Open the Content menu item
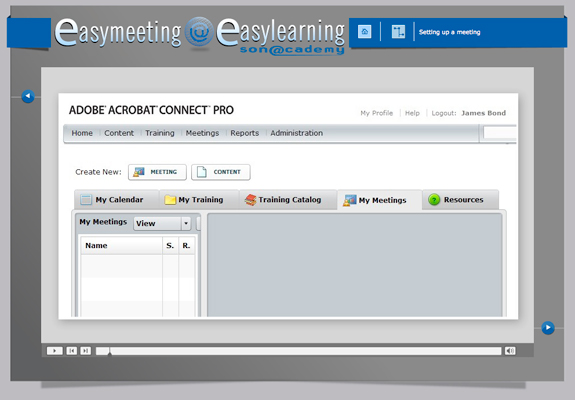 click(119, 133)
